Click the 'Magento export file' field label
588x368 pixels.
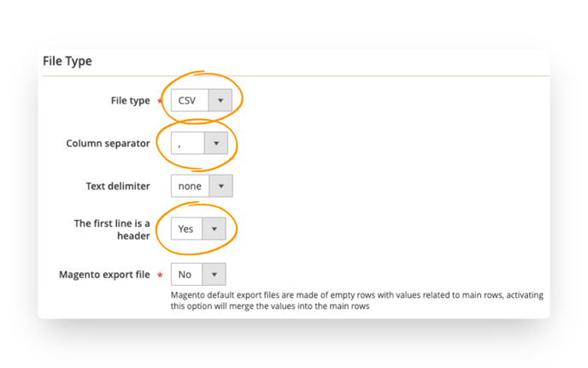(104, 275)
